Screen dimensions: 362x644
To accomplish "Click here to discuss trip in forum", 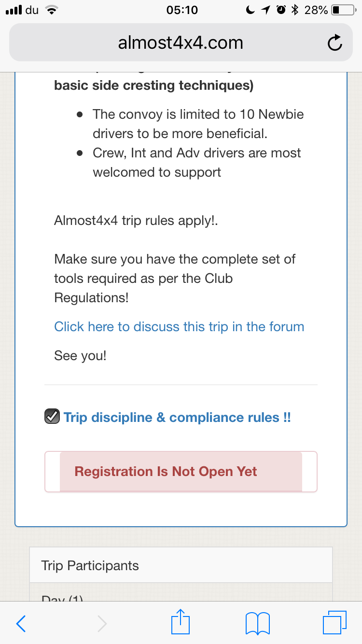I will [x=179, y=327].
